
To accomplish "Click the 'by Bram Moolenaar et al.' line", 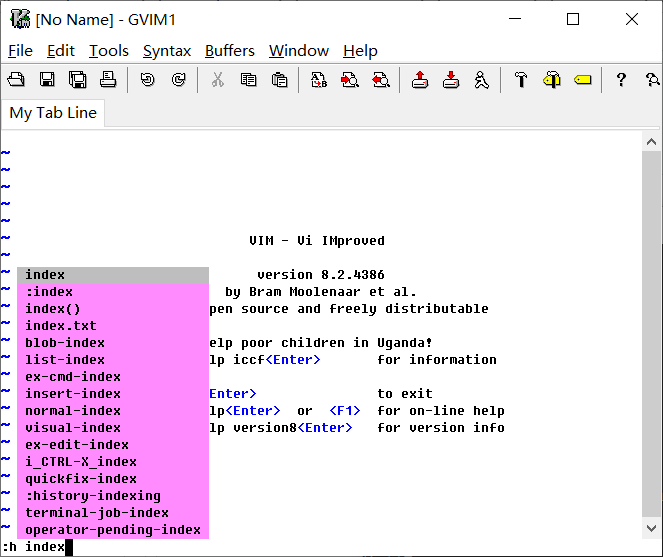I will (x=321, y=292).
